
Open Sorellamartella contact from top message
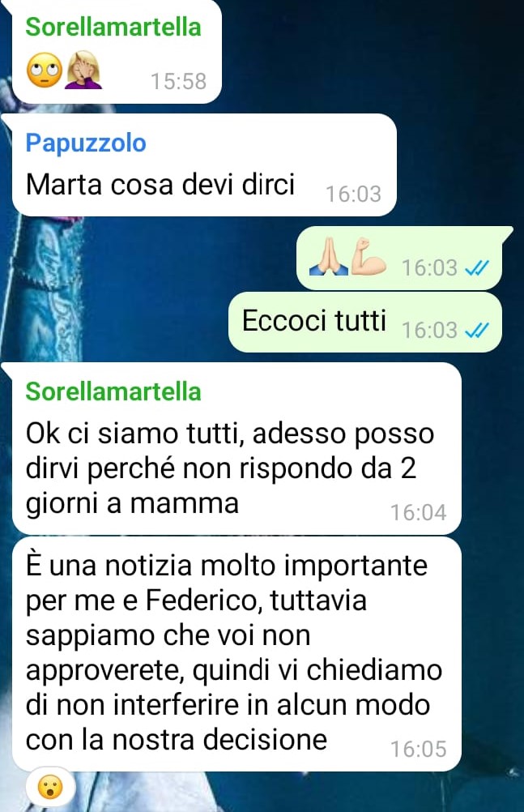coord(113,27)
